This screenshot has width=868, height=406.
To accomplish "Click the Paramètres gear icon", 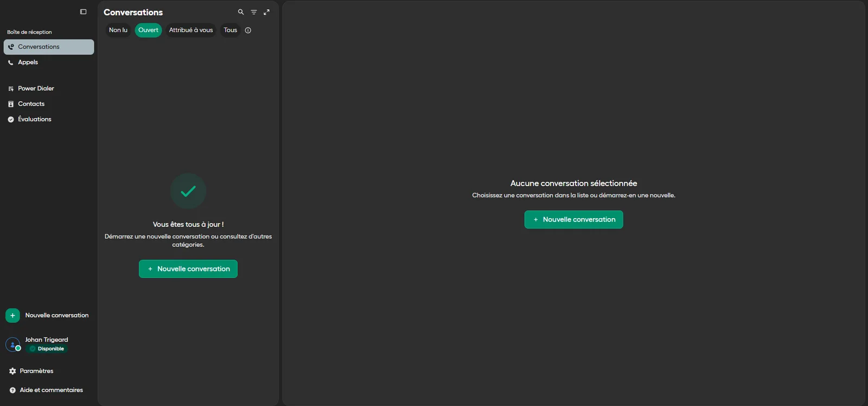I will click(x=12, y=371).
